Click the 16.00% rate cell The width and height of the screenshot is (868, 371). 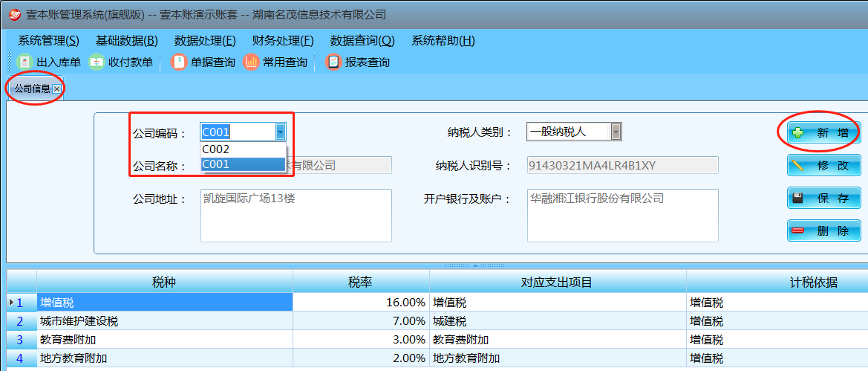coord(361,303)
